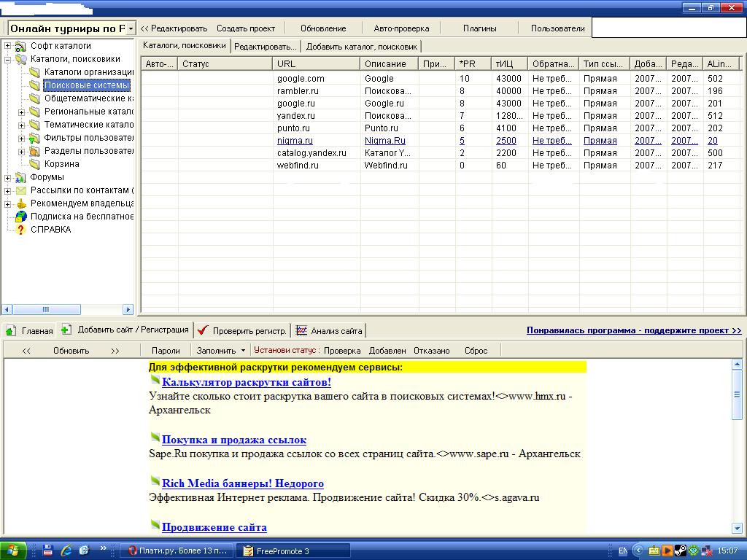Open Internet Explorer from quick launch
The height and width of the screenshot is (560, 747).
tap(66, 551)
